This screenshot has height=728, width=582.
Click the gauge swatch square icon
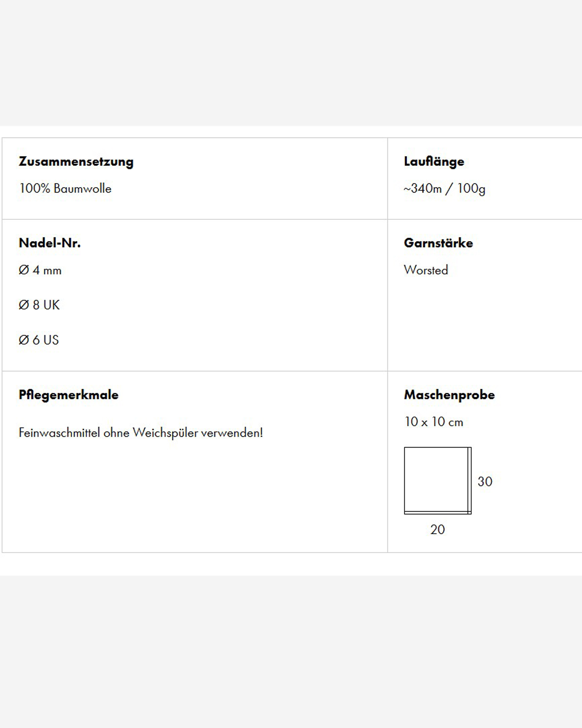(x=438, y=480)
